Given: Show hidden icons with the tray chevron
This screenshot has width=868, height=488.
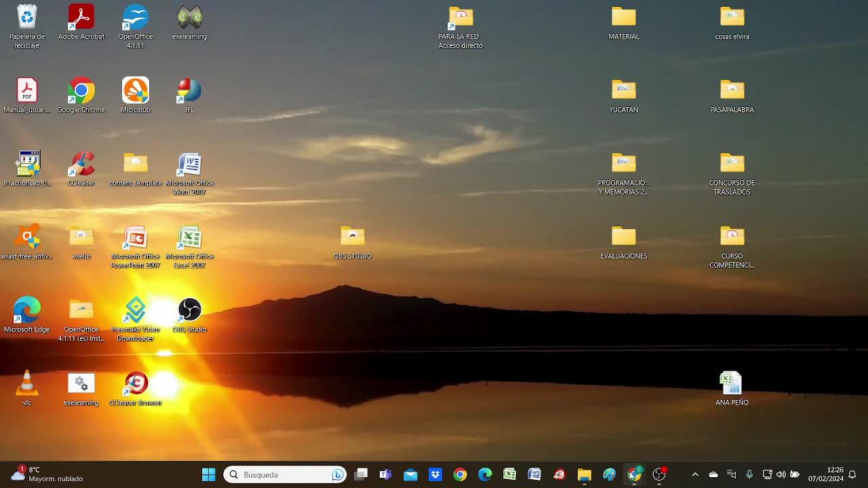Looking at the screenshot, I should pyautogui.click(x=695, y=474).
